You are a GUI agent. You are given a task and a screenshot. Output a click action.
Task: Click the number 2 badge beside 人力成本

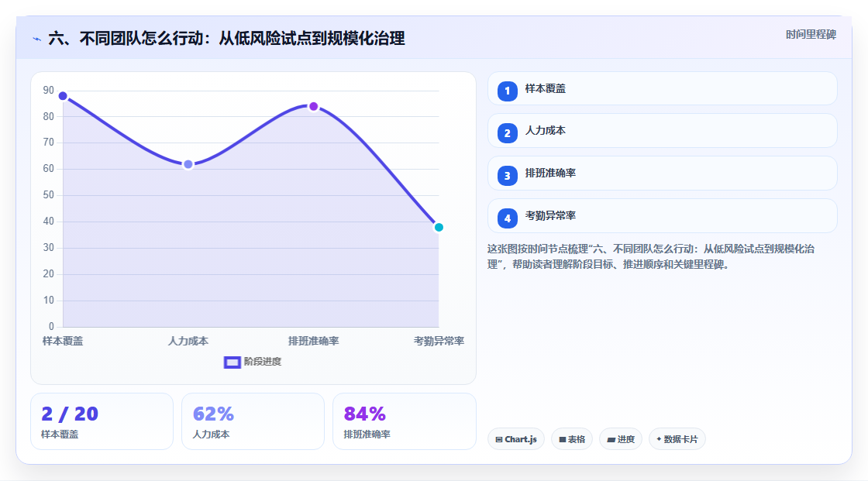507,133
